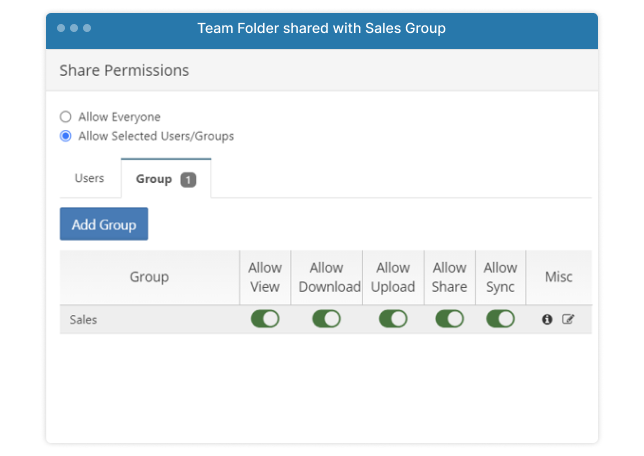Select the Sales group row name
The image size is (644, 456).
[83, 320]
